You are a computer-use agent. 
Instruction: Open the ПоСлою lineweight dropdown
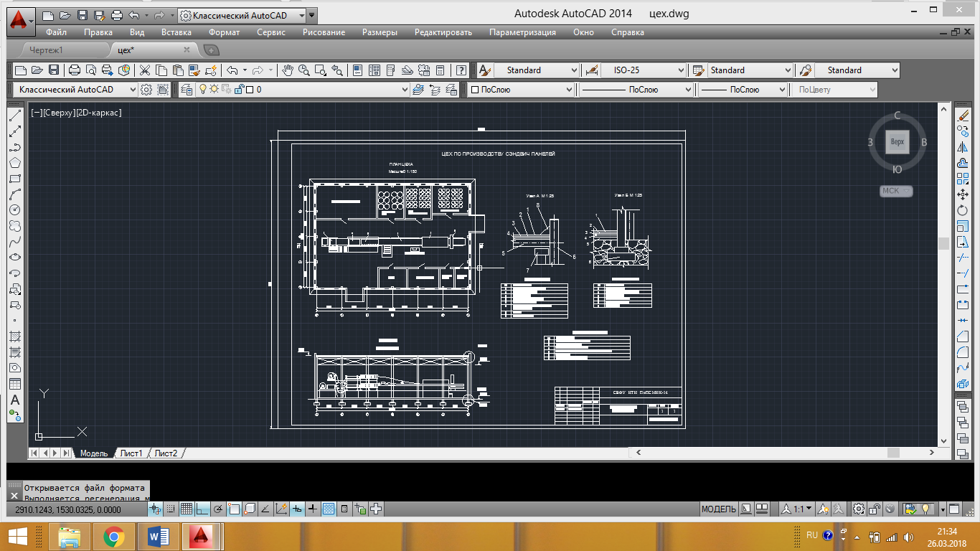(743, 90)
